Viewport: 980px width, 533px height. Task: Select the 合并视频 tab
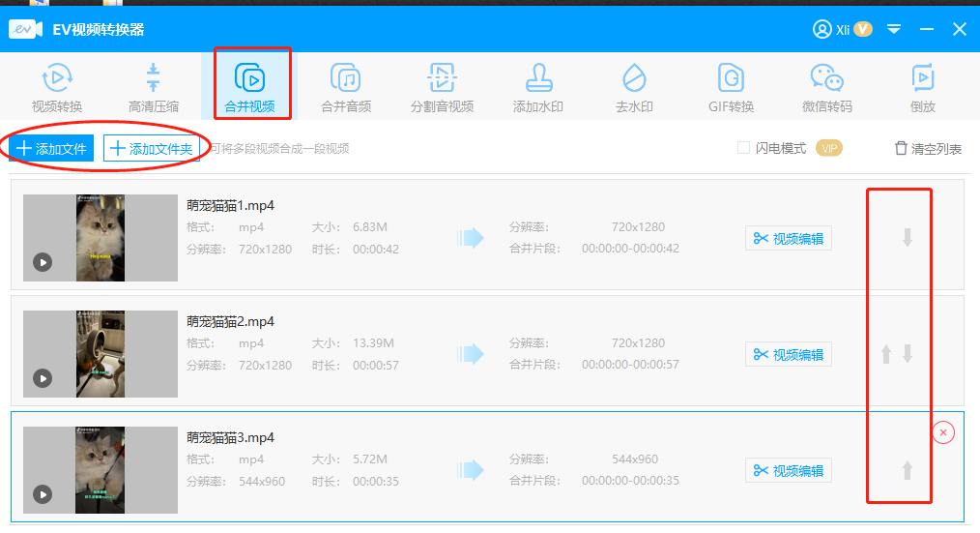coord(249,88)
